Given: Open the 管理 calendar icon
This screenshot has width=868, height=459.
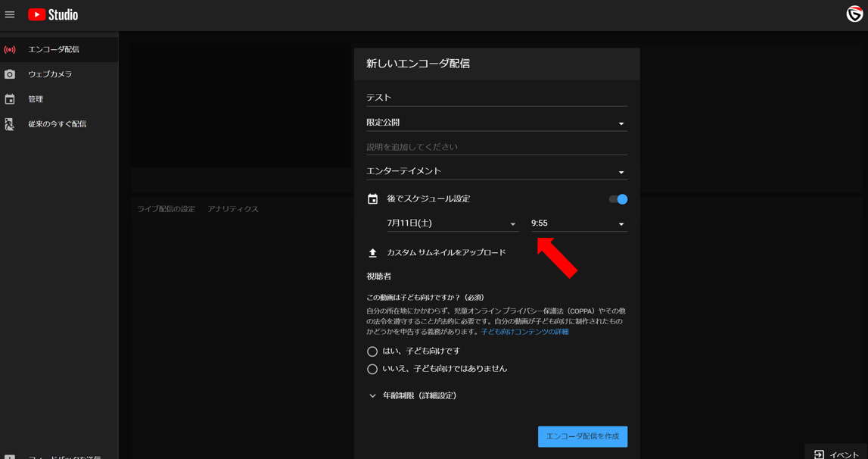Looking at the screenshot, I should click(10, 99).
